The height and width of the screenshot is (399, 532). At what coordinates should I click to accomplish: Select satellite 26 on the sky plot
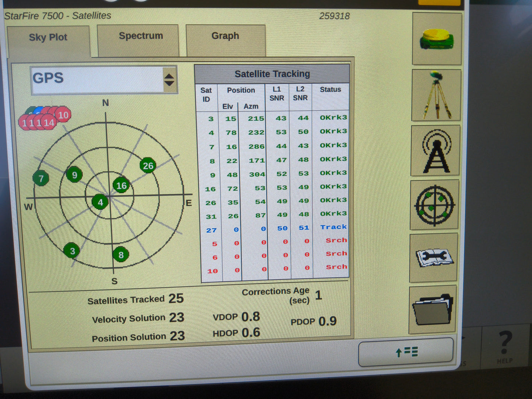tap(148, 166)
